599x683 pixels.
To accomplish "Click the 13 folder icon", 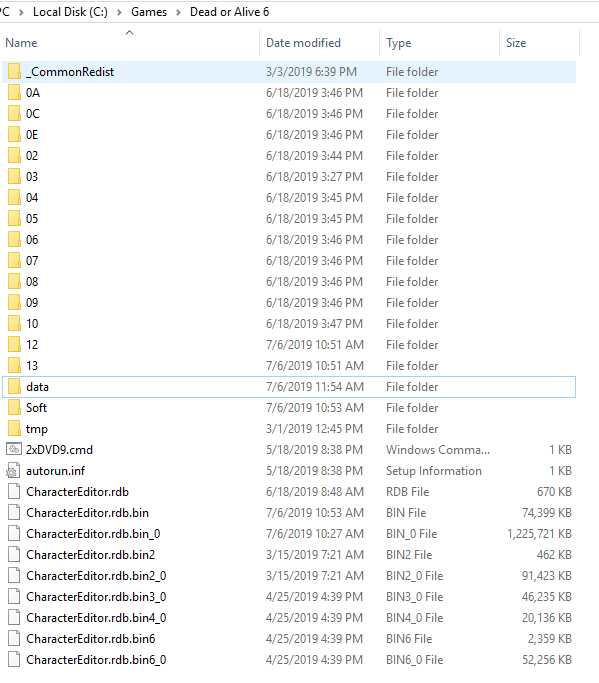I will [14, 365].
